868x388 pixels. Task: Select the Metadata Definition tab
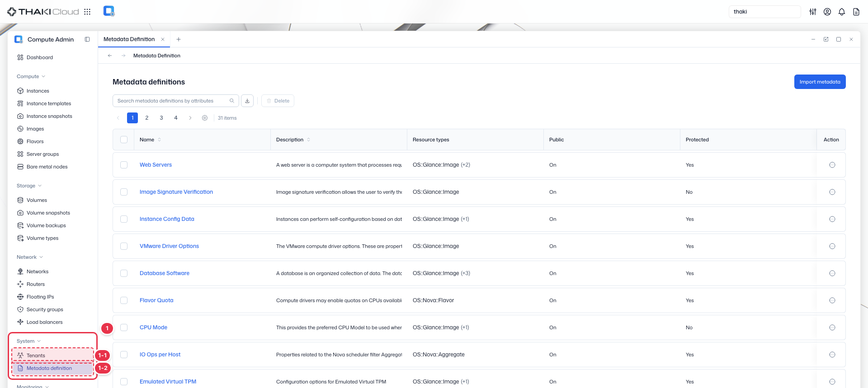[129, 39]
